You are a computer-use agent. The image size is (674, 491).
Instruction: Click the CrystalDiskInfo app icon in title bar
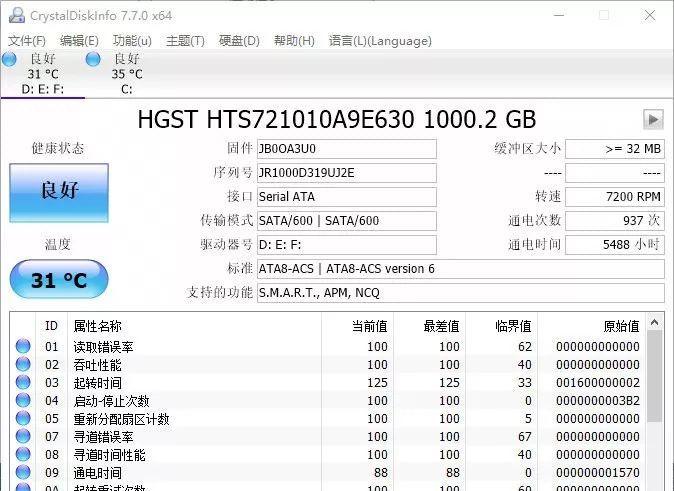[x=16, y=15]
